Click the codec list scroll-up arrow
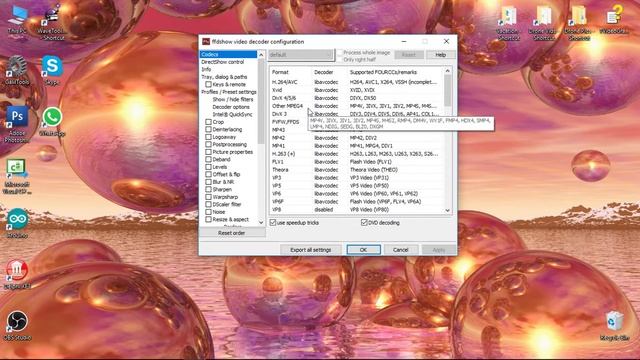Viewport: 640px width, 360px height. pyautogui.click(x=448, y=71)
